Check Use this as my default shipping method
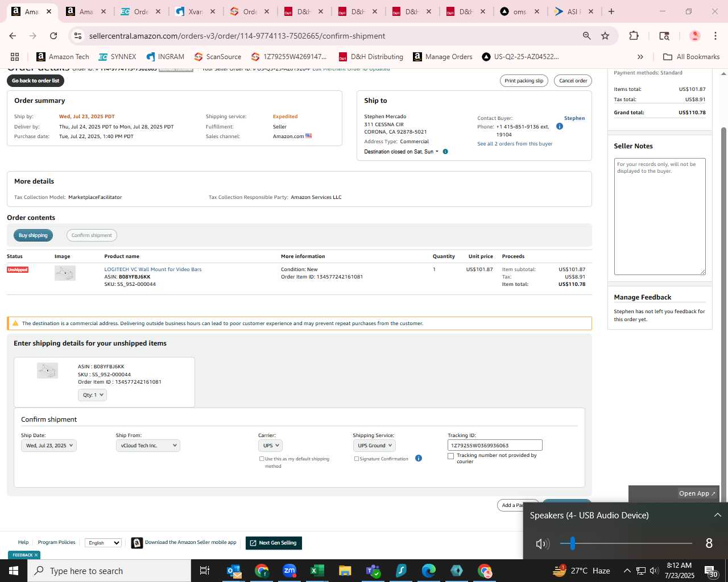The image size is (728, 582). pyautogui.click(x=262, y=459)
